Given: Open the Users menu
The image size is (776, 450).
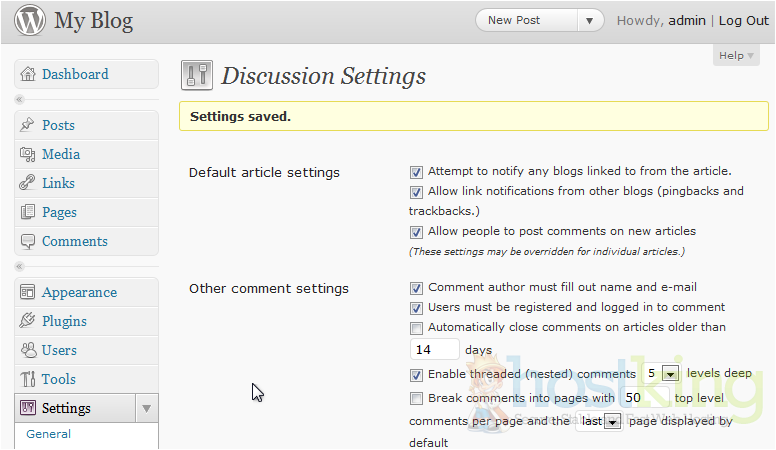Looking at the screenshot, I should (59, 351).
